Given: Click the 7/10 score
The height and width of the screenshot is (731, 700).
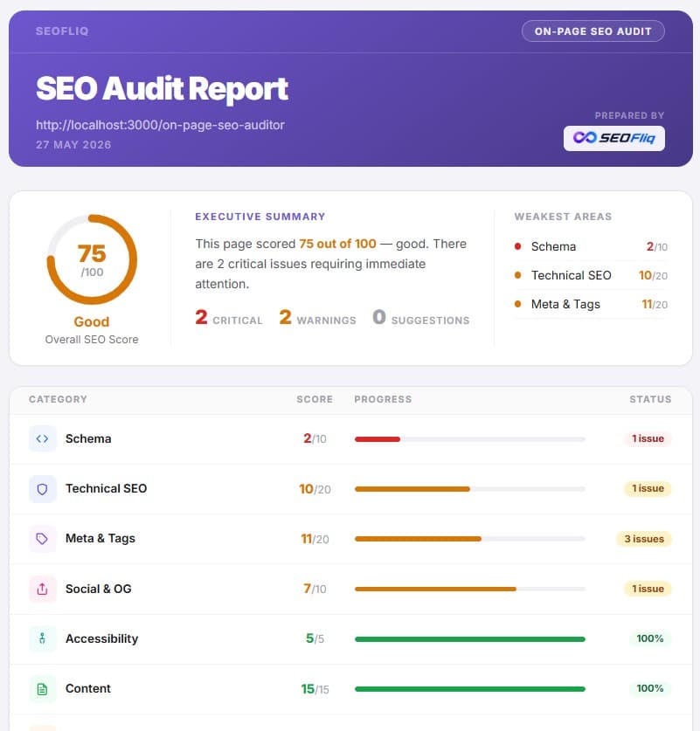Looking at the screenshot, I should 315,589.
